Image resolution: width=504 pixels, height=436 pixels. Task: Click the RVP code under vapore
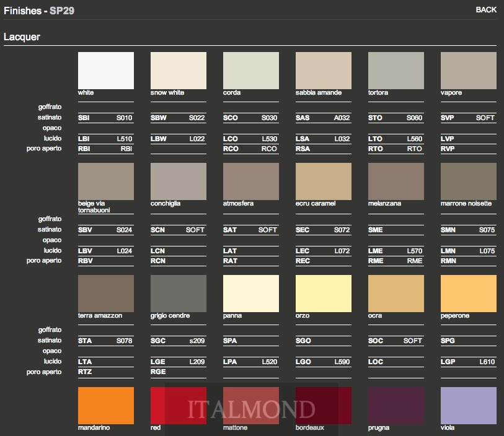tap(448, 149)
